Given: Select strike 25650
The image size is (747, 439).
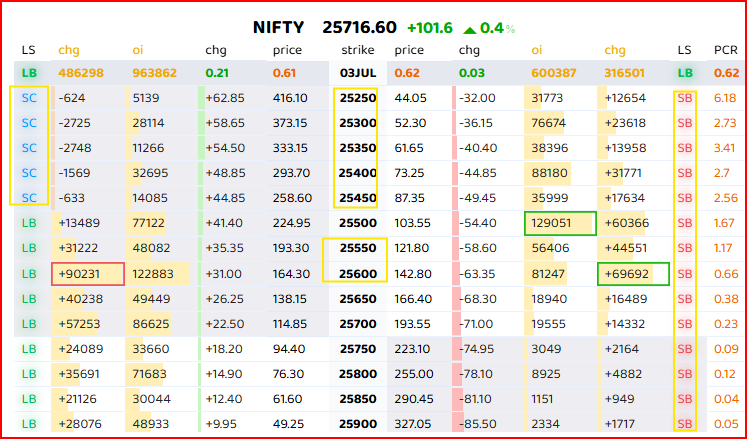Looking at the screenshot, I should coord(358,299).
